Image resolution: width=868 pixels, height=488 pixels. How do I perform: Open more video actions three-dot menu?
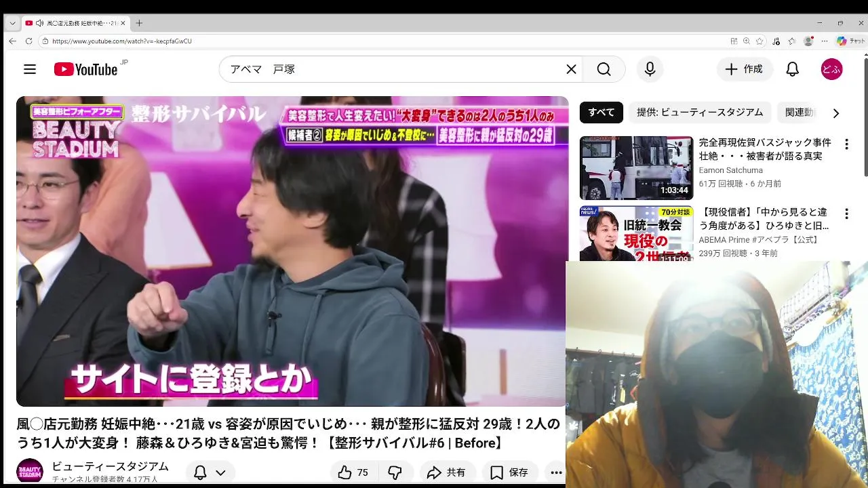coord(556,472)
